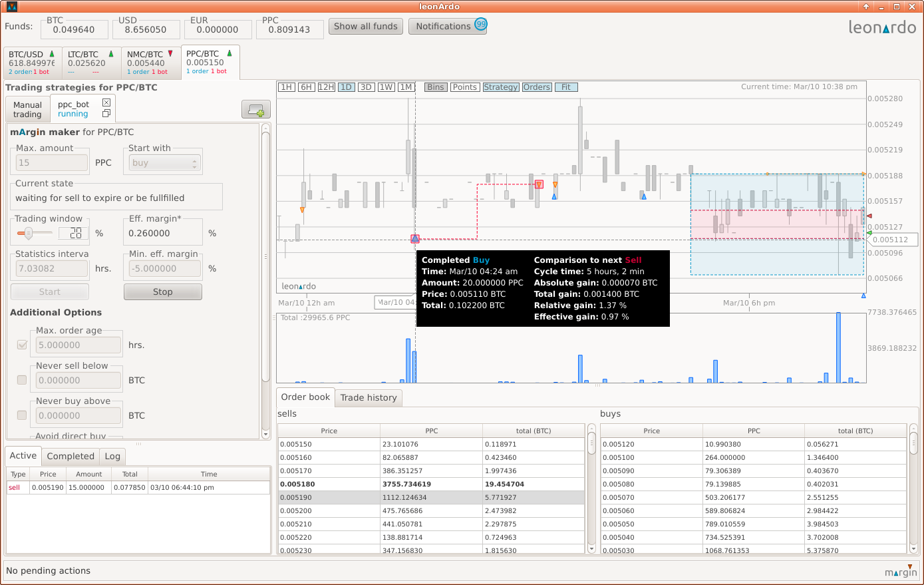Select the 1W chart timeframe
This screenshot has width=924, height=585.
pos(386,87)
